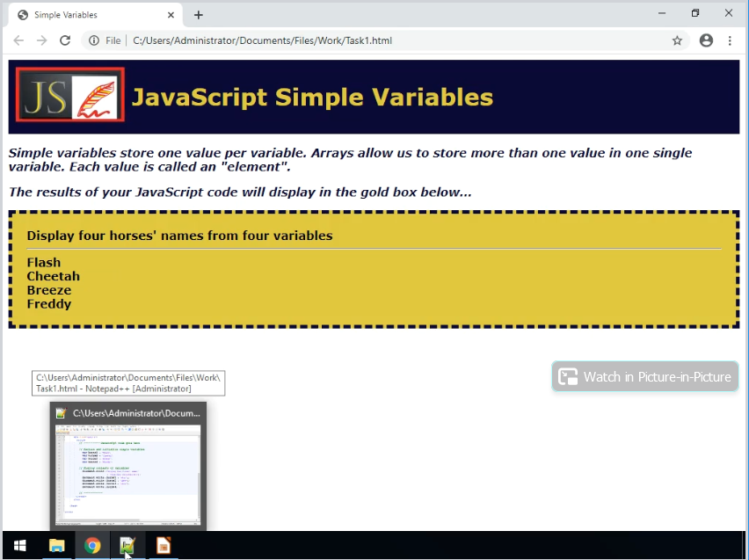
Task: Reload the Task1.html page
Action: point(65,40)
